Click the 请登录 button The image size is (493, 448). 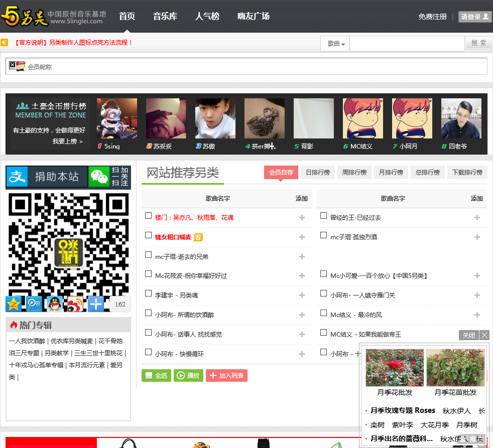(x=474, y=17)
